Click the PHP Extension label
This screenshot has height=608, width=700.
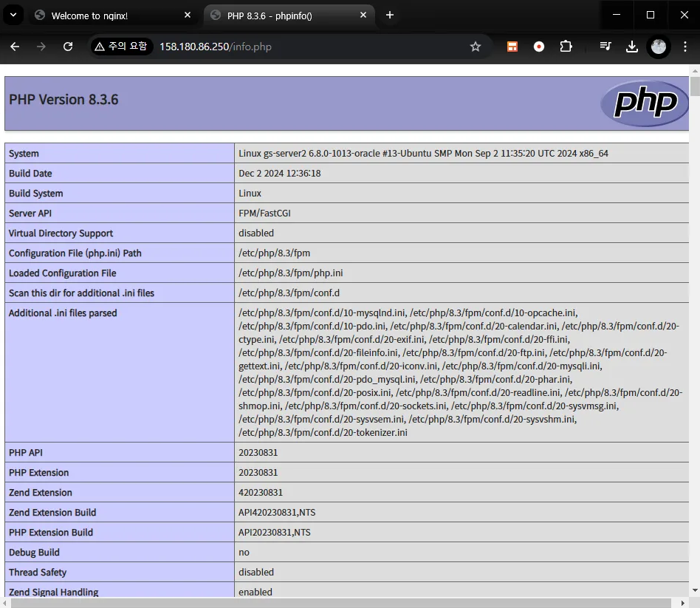(38, 473)
